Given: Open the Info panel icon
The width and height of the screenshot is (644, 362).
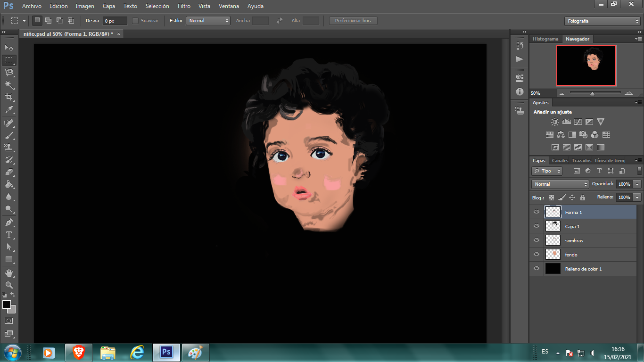Looking at the screenshot, I should tap(520, 92).
